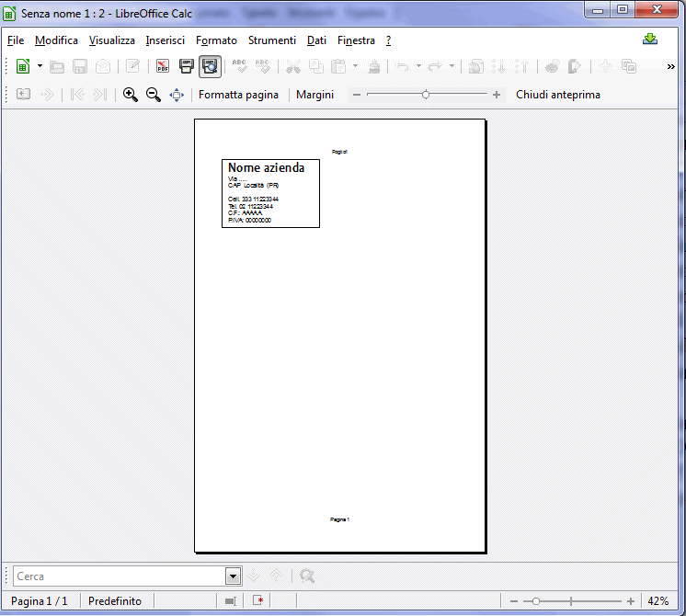Viewport: 686px width, 616px height.
Task: Click in the Cerca search field
Action: [x=120, y=576]
